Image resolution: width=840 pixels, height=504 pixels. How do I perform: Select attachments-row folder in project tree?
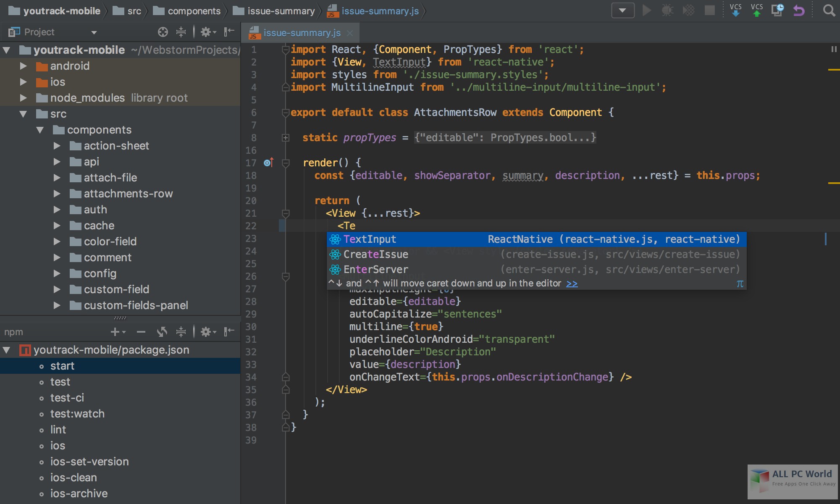pyautogui.click(x=128, y=193)
